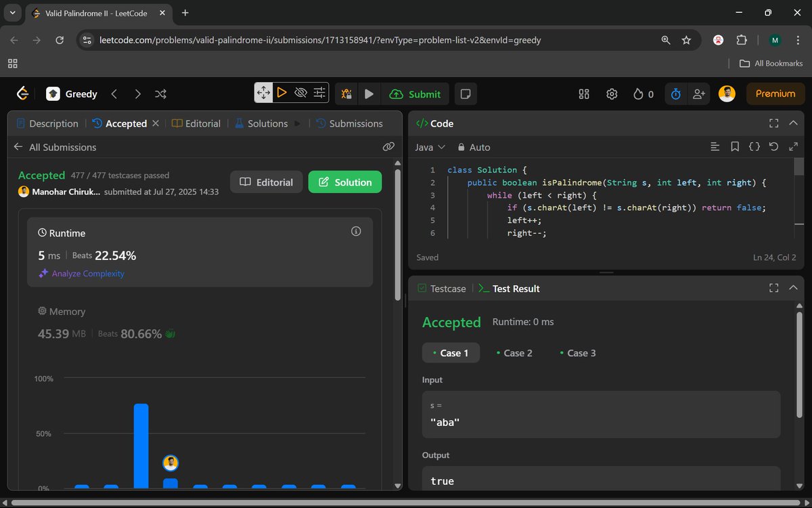Screen dimensions: 812x508
Task: Select Case 1
Action: click(451, 353)
